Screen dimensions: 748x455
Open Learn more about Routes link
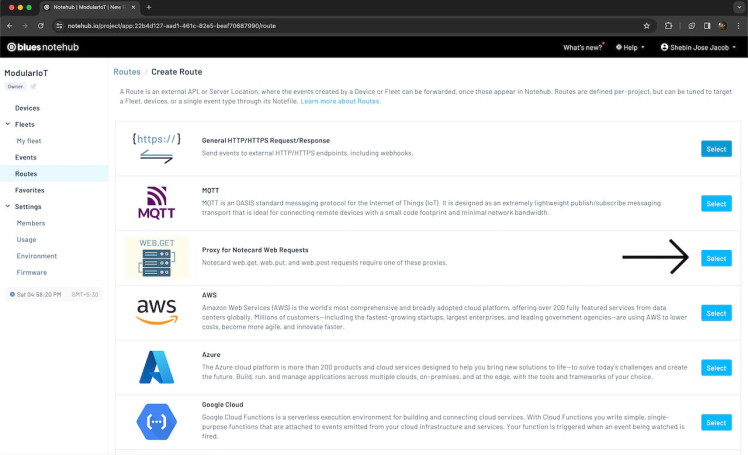click(341, 101)
